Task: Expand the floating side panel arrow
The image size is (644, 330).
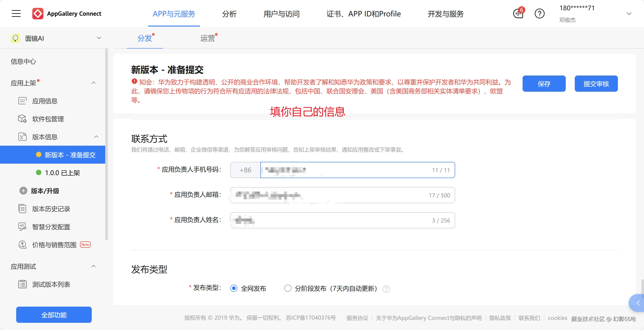Action: tap(638, 303)
